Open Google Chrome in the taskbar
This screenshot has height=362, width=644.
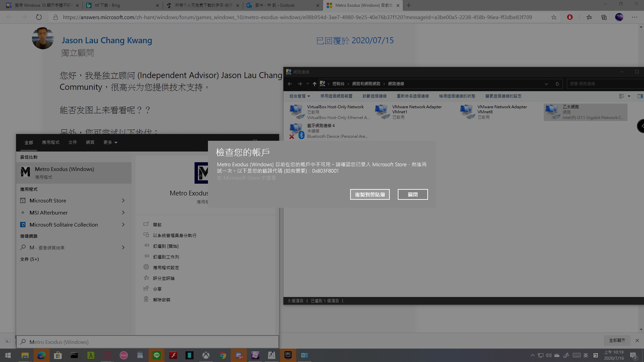[222, 355]
